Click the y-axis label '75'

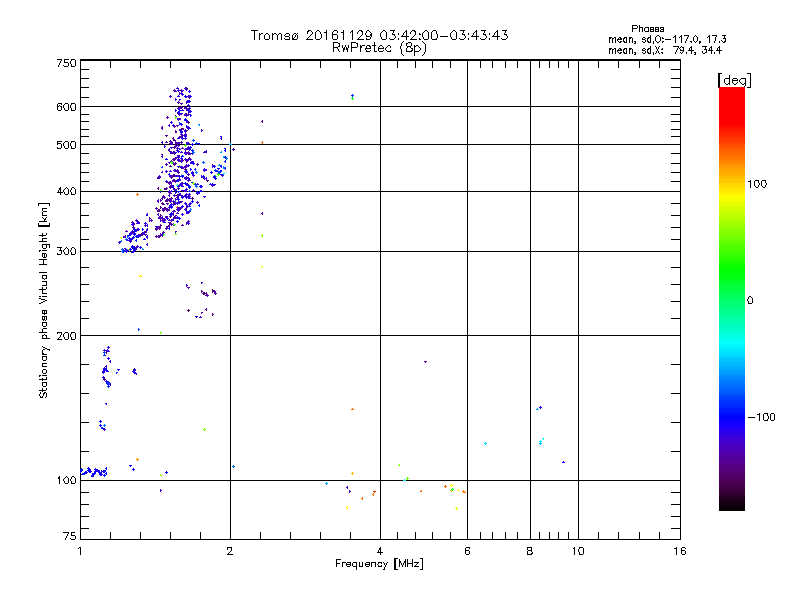click(70, 536)
